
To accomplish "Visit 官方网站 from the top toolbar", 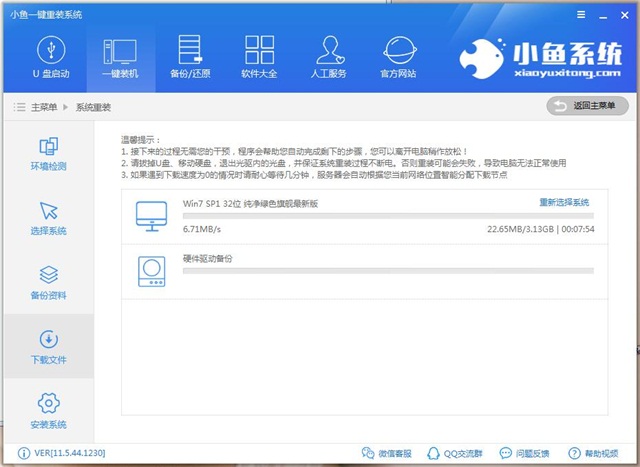I will pos(401,58).
